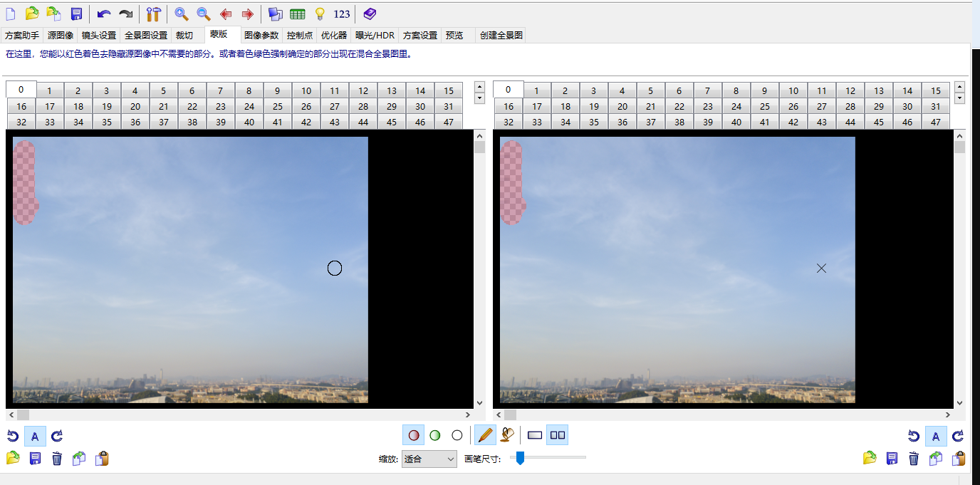
Task: Open the panorama editor overlapping-images icon
Action: pyautogui.click(x=275, y=14)
